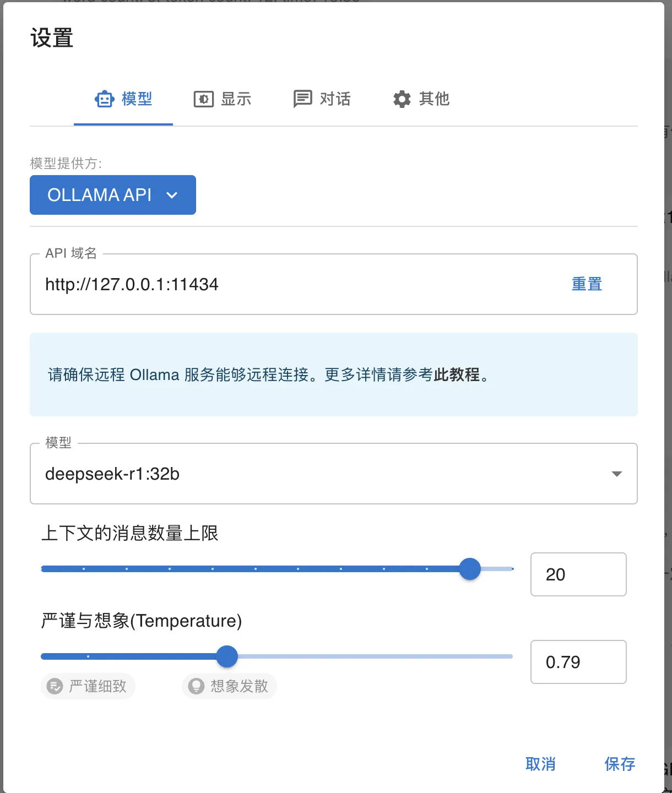672x793 pixels.
Task: Click the robot icon on the 模型 tab
Action: (105, 99)
